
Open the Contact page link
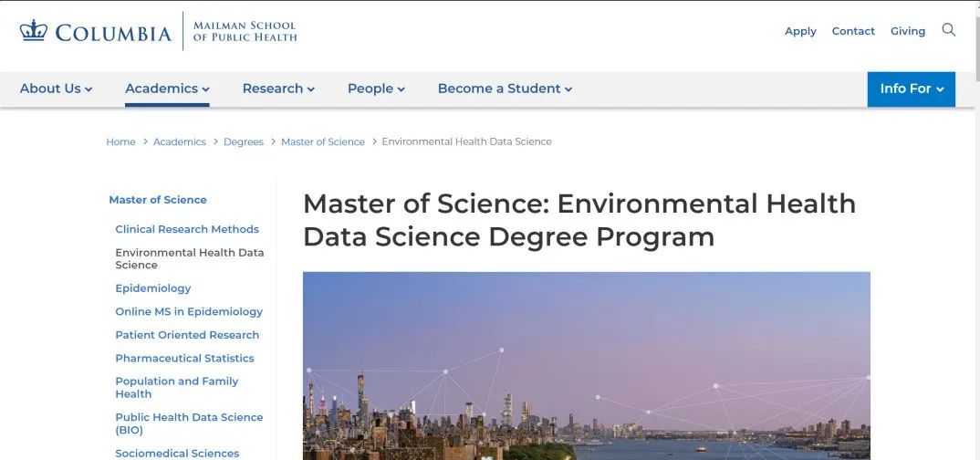coord(853,31)
